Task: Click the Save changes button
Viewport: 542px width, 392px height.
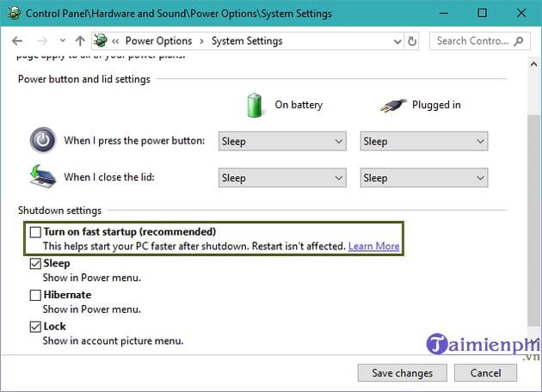Action: pyautogui.click(x=403, y=373)
